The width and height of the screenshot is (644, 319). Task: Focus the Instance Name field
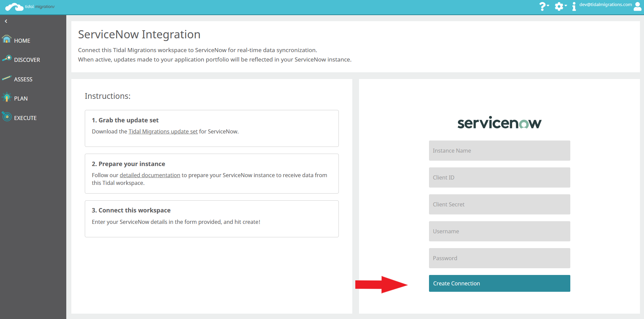pos(499,151)
